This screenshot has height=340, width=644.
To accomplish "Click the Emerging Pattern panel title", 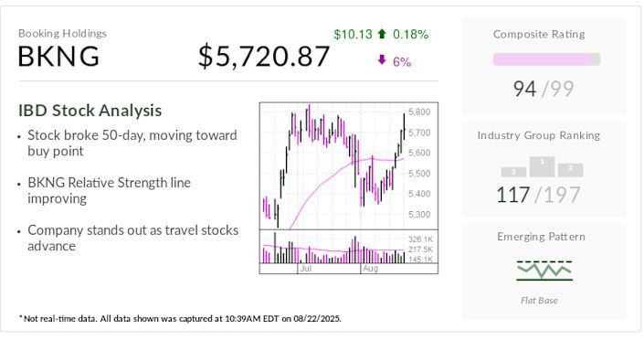I will (541, 237).
